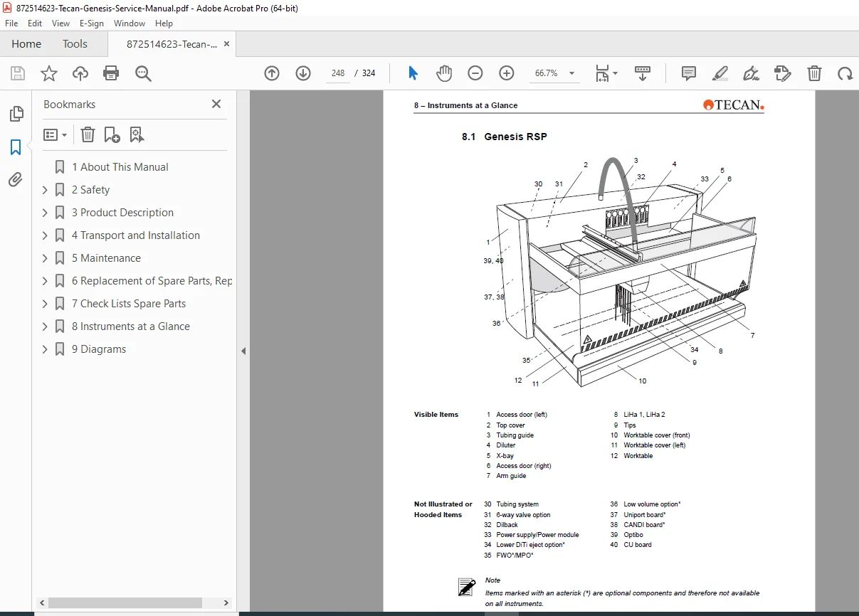859x616 pixels.
Task: Open the Find text magnifier tool
Action: coord(144,73)
